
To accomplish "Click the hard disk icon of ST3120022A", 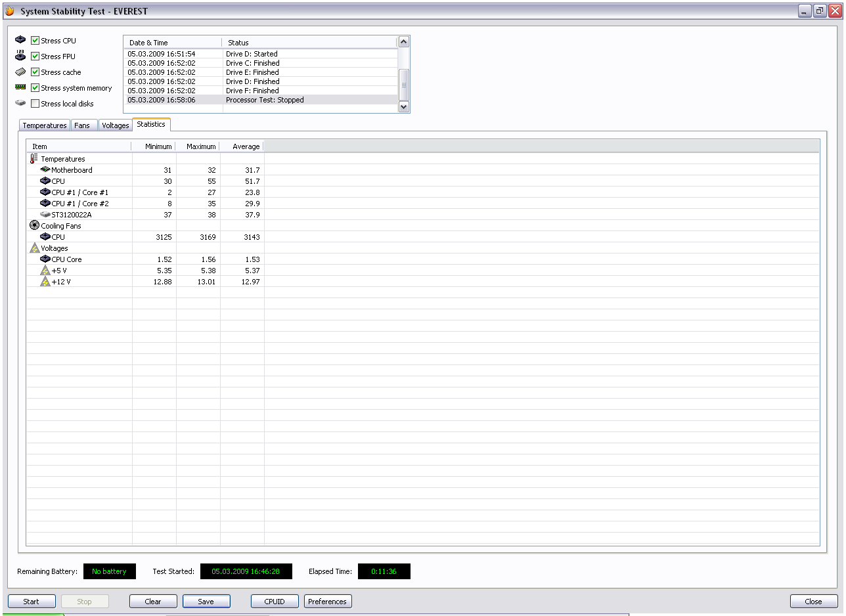I will pos(45,214).
